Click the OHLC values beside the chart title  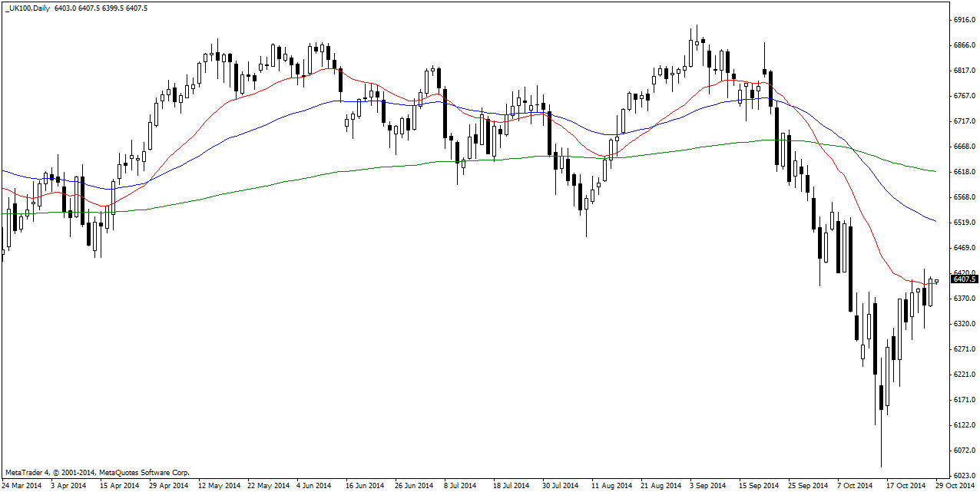click(x=101, y=7)
